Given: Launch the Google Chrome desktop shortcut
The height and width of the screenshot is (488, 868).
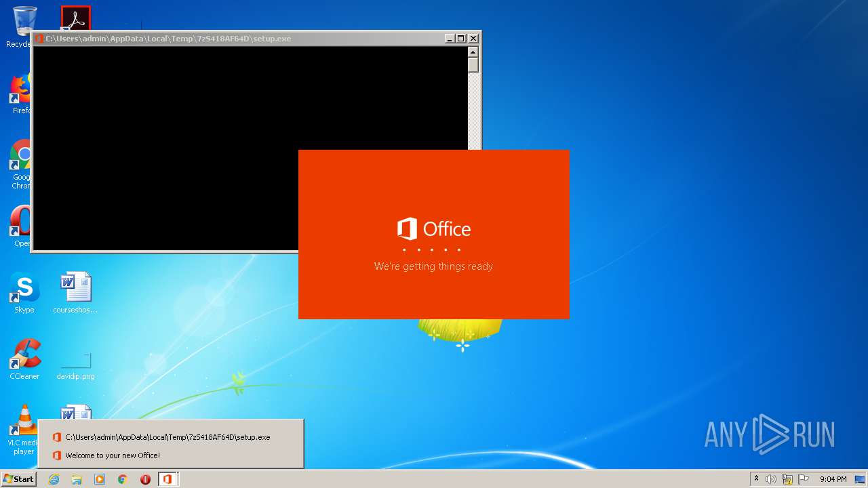Looking at the screenshot, I should pos(20,164).
